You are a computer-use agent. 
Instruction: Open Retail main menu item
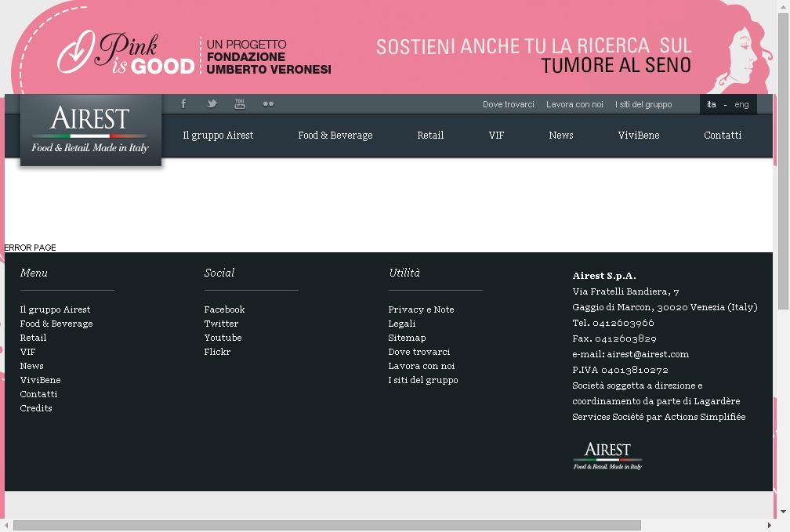click(430, 135)
